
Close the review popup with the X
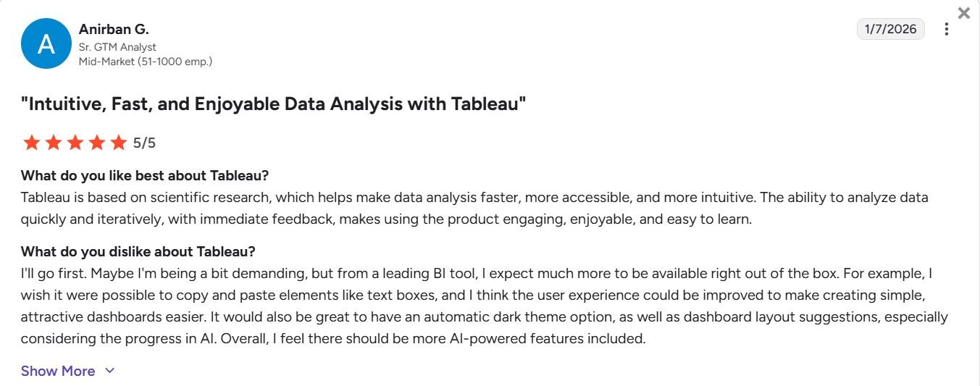tap(963, 12)
